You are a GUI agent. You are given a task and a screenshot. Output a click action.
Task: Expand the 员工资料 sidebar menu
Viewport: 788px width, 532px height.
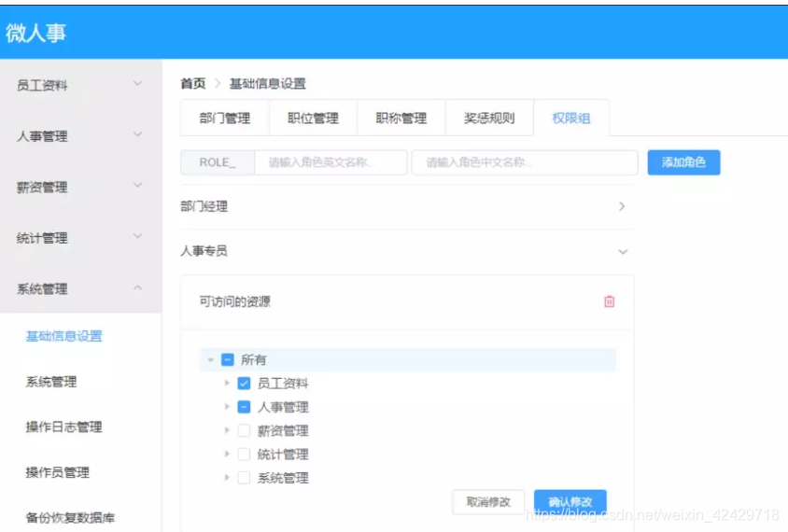pyautogui.click(x=80, y=85)
